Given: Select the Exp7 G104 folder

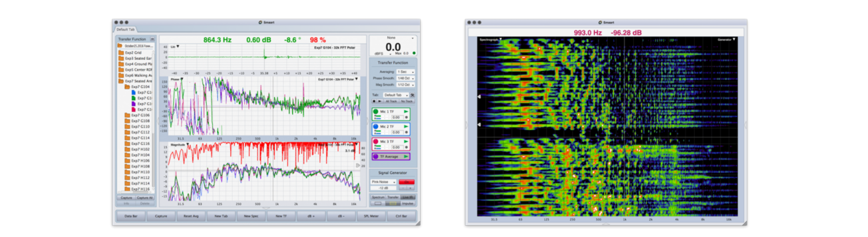Looking at the screenshot, I should point(138,87).
